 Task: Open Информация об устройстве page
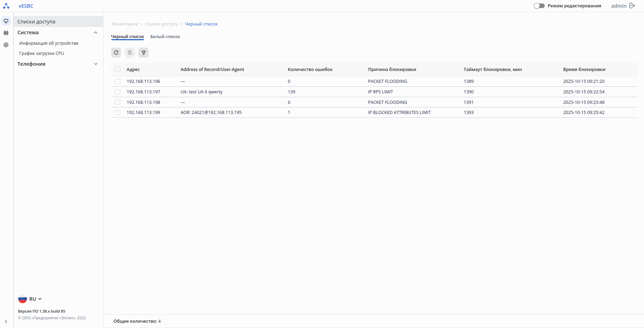pyautogui.click(x=49, y=43)
